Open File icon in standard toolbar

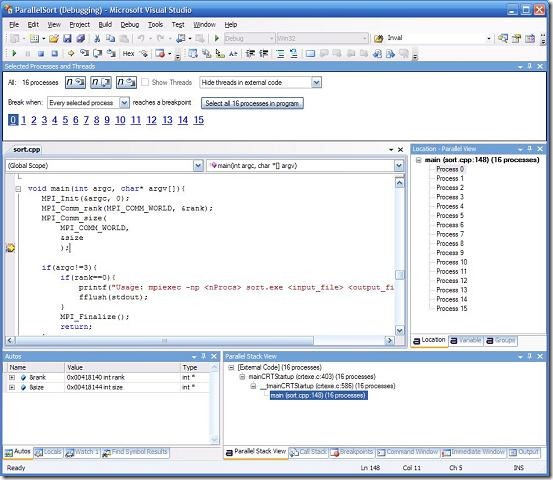pos(54,38)
